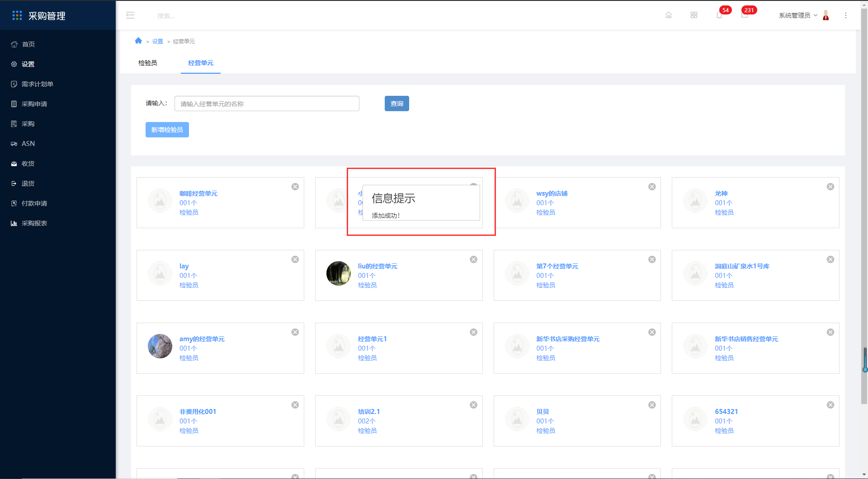Open 设置 in the sidebar
This screenshot has height=479, width=868.
tap(58, 64)
